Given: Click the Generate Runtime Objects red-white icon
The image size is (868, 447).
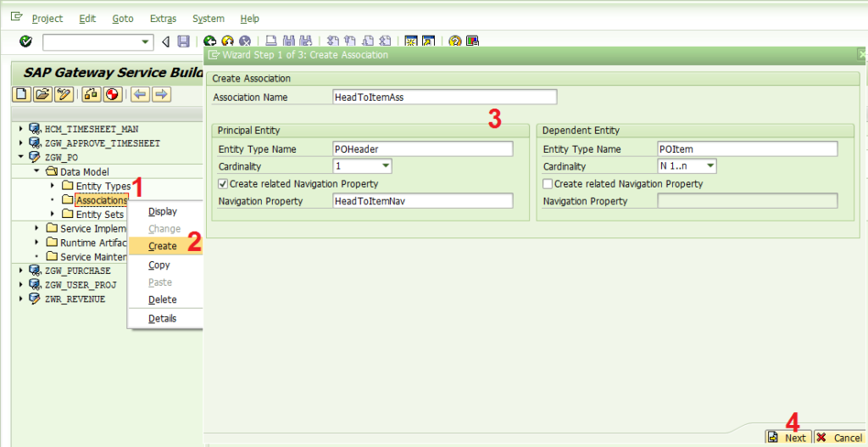Looking at the screenshot, I should 112,94.
